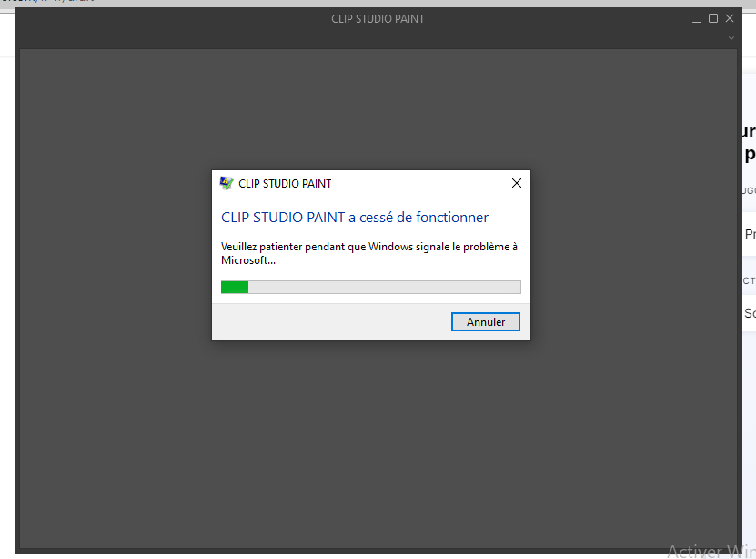Click the dialog's CLIP STUDIO PAINT title text
Image resolution: width=756 pixels, height=559 pixels.
285,184
